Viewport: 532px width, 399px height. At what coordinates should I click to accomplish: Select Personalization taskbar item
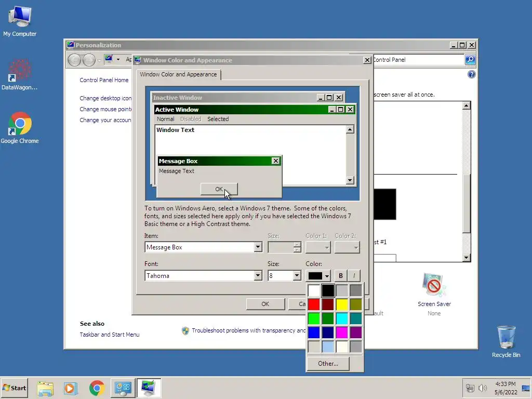tap(149, 388)
